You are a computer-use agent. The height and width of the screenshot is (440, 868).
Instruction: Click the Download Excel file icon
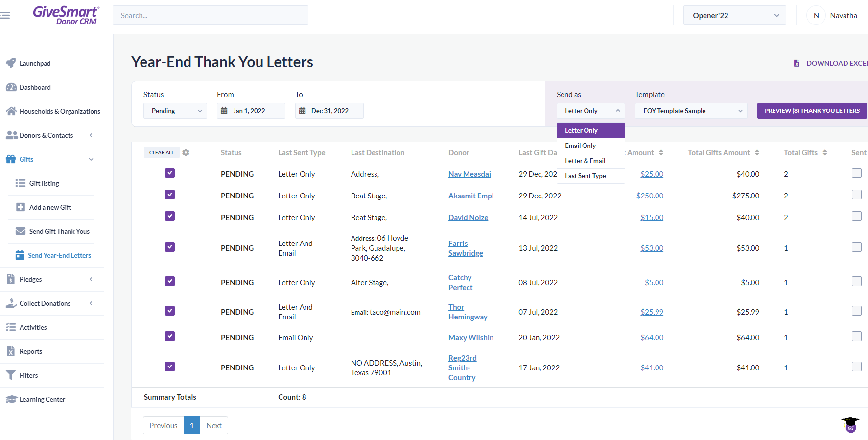click(797, 63)
